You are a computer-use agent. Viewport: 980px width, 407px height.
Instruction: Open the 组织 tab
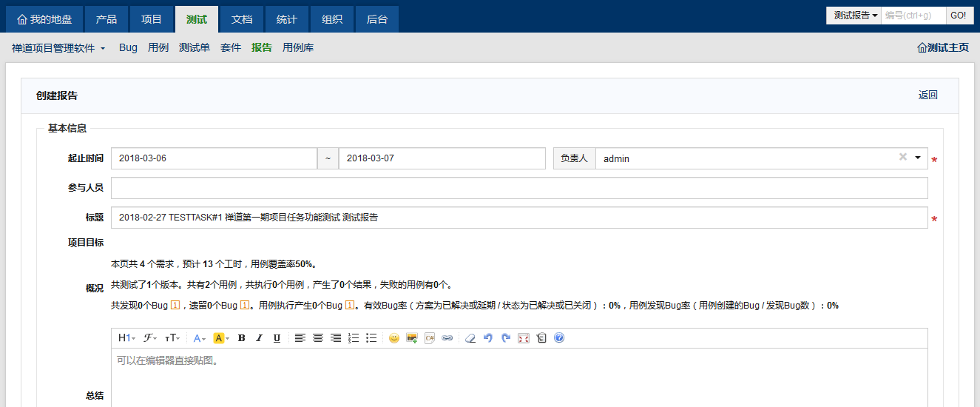[332, 19]
